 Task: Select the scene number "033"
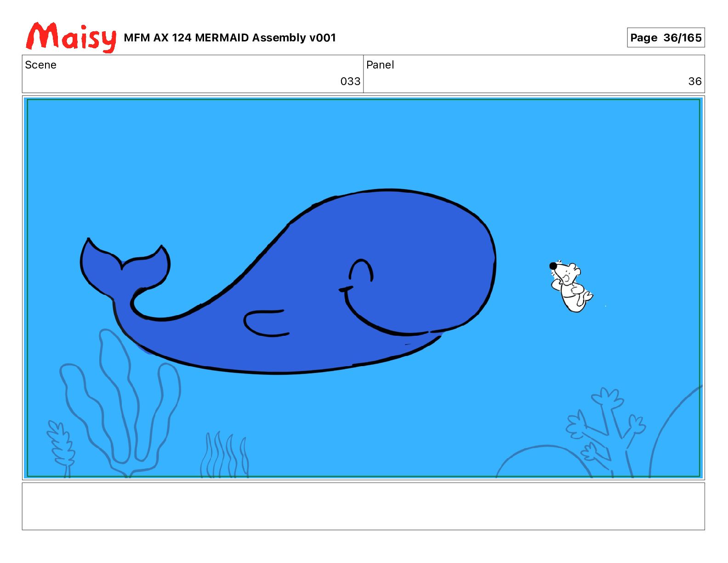[350, 81]
